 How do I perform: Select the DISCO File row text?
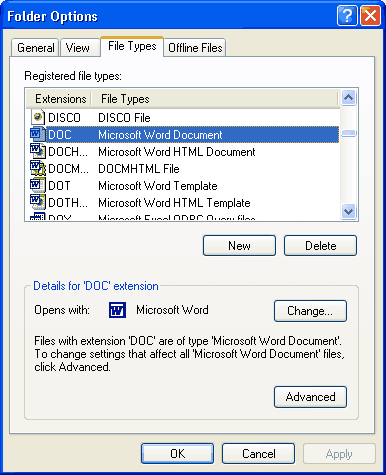(124, 118)
